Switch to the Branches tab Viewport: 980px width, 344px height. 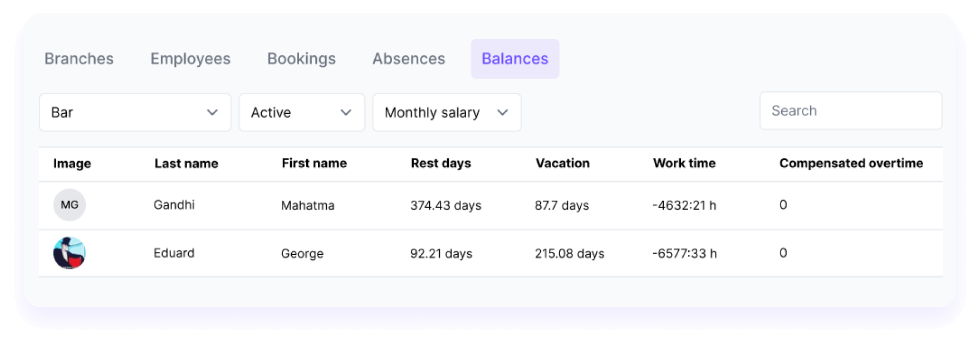coord(79,59)
